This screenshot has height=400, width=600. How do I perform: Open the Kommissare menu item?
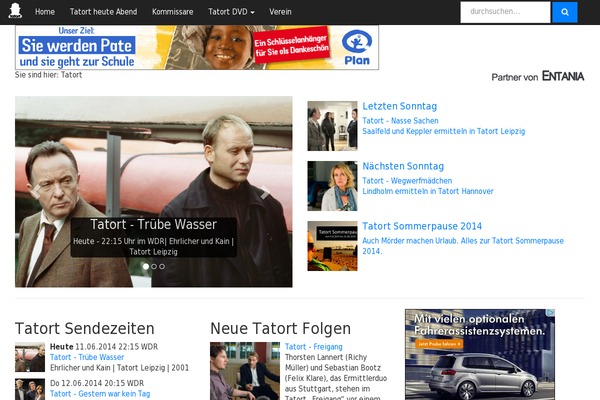point(173,12)
